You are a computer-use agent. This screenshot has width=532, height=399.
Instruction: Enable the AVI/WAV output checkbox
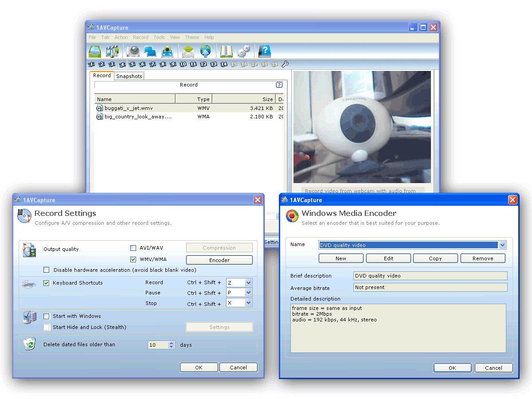133,248
